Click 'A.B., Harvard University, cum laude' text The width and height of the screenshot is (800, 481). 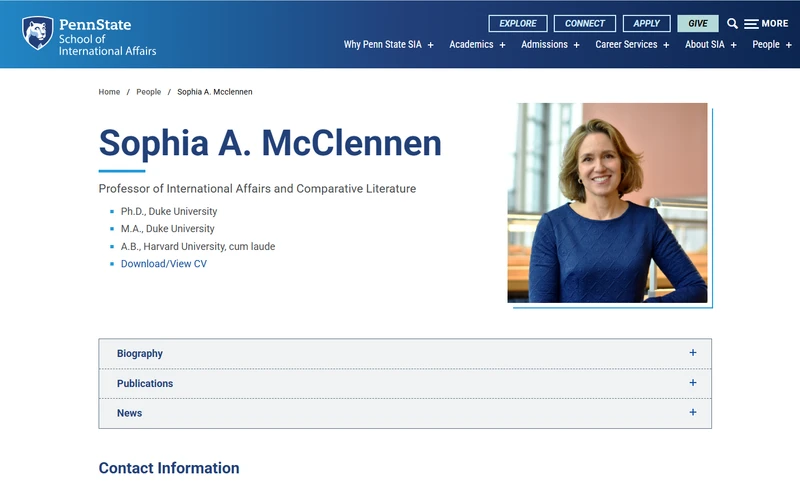(198, 246)
